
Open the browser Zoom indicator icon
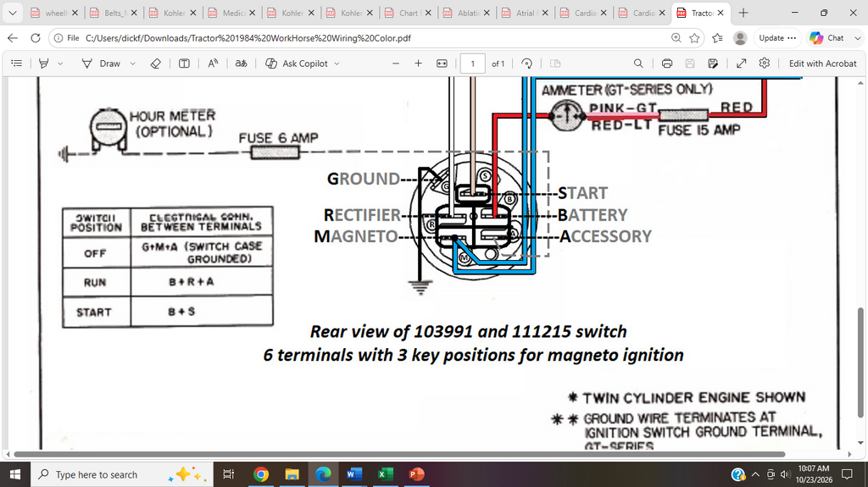676,38
